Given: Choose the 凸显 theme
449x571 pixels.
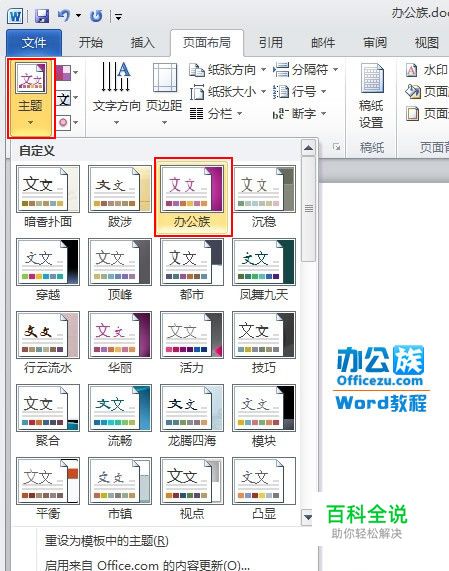Looking at the screenshot, I should [x=264, y=489].
